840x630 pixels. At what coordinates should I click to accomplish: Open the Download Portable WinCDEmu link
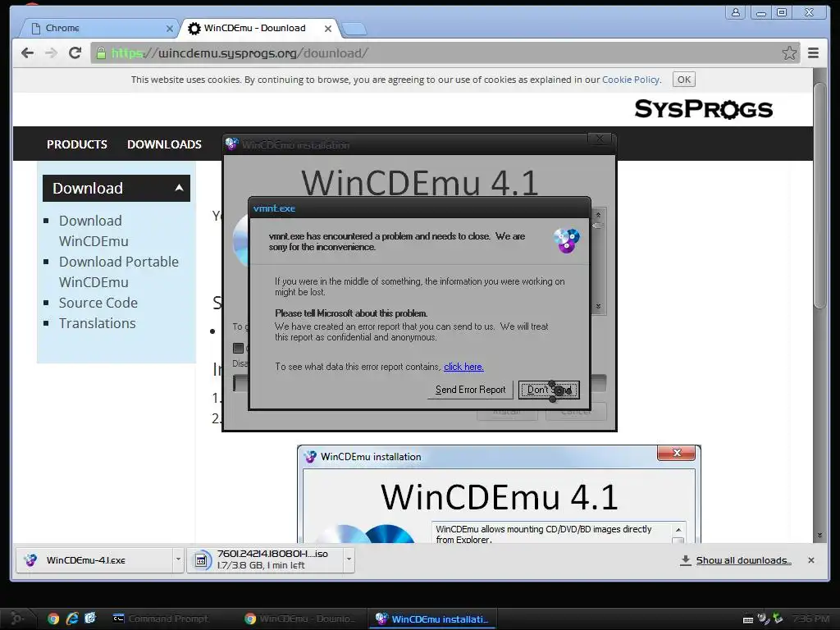(118, 272)
